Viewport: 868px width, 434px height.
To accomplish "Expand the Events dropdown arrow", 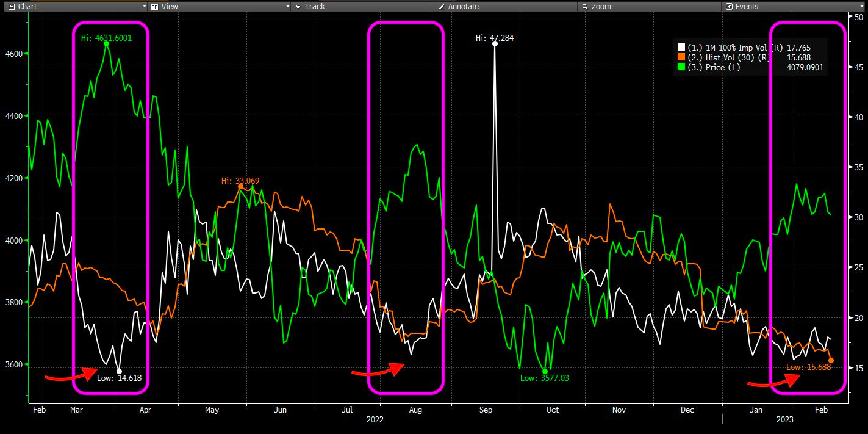I will click(861, 6).
